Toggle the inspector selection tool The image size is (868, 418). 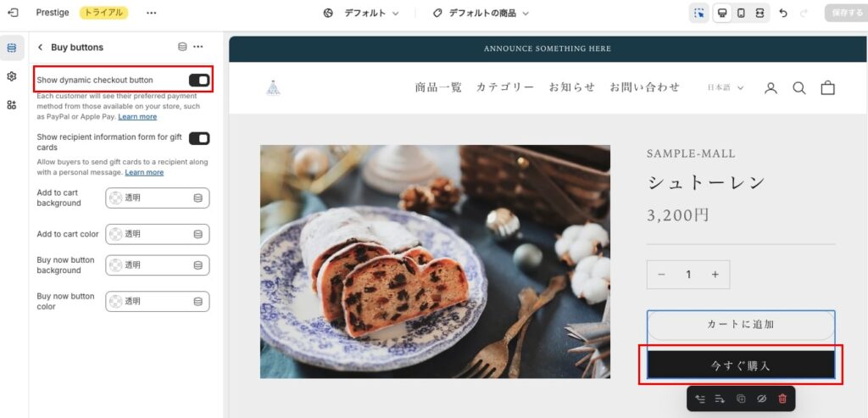(x=699, y=13)
